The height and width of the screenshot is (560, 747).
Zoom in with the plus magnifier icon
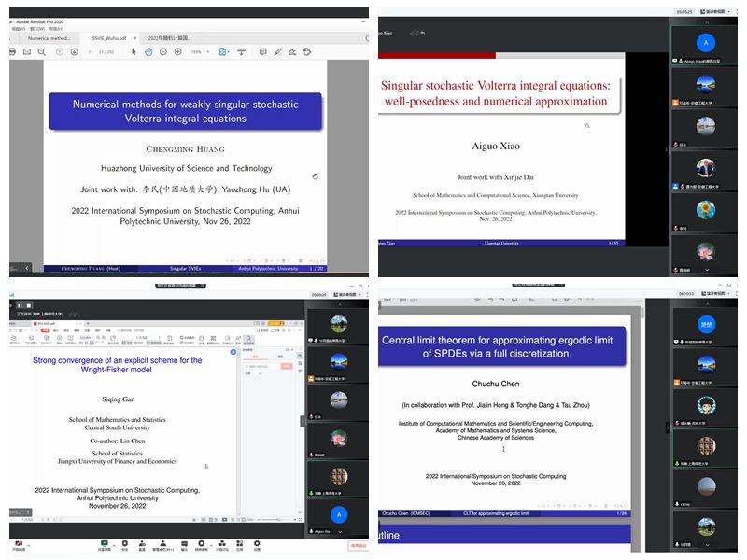click(x=177, y=51)
